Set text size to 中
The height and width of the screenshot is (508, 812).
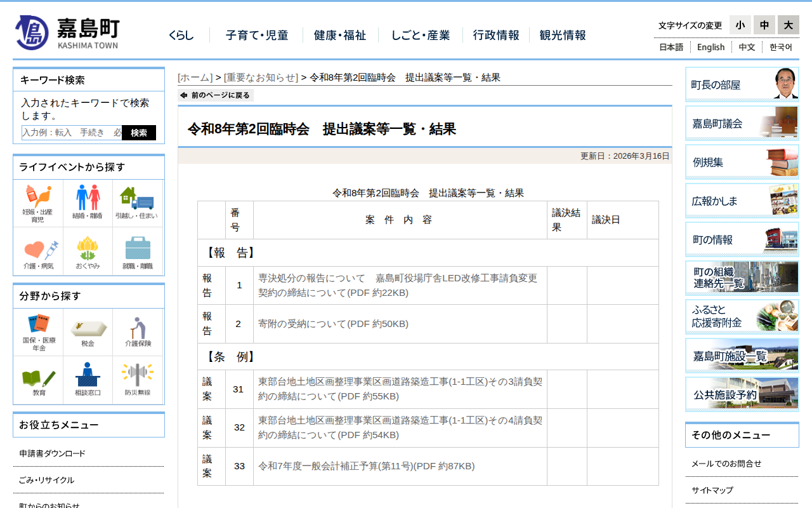(764, 25)
